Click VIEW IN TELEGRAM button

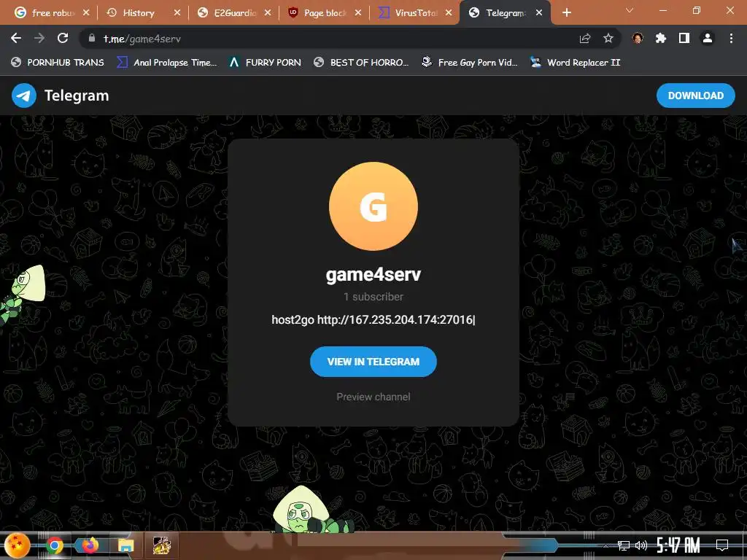[x=373, y=362]
